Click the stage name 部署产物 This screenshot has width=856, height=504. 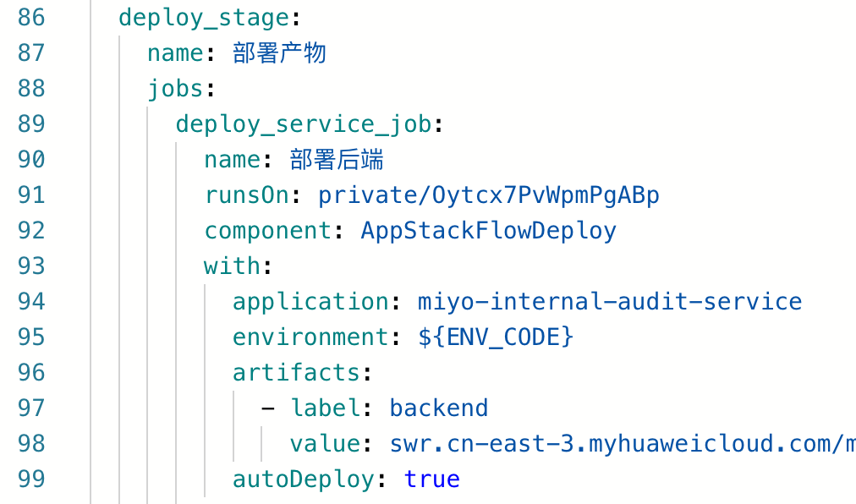279,53
